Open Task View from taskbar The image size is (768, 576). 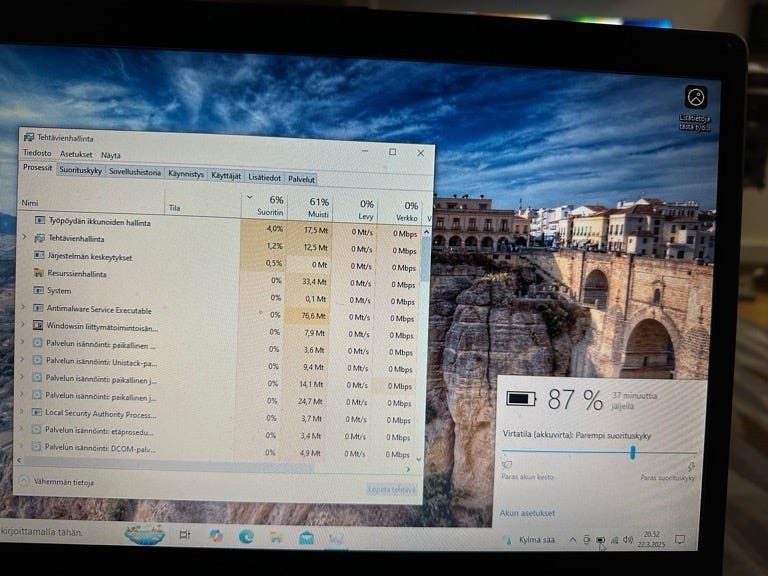(185, 535)
